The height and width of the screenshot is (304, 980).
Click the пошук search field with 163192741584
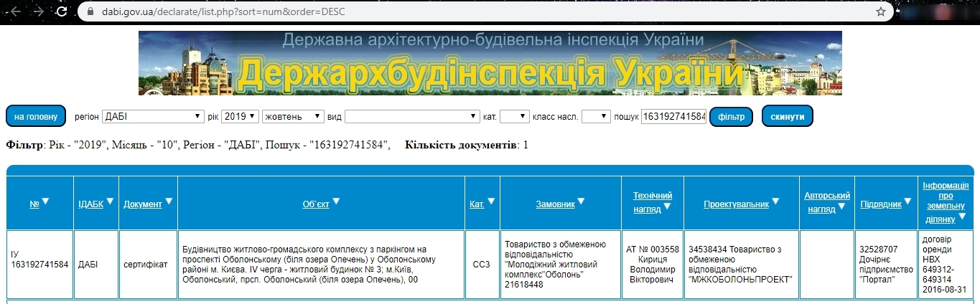tap(674, 116)
